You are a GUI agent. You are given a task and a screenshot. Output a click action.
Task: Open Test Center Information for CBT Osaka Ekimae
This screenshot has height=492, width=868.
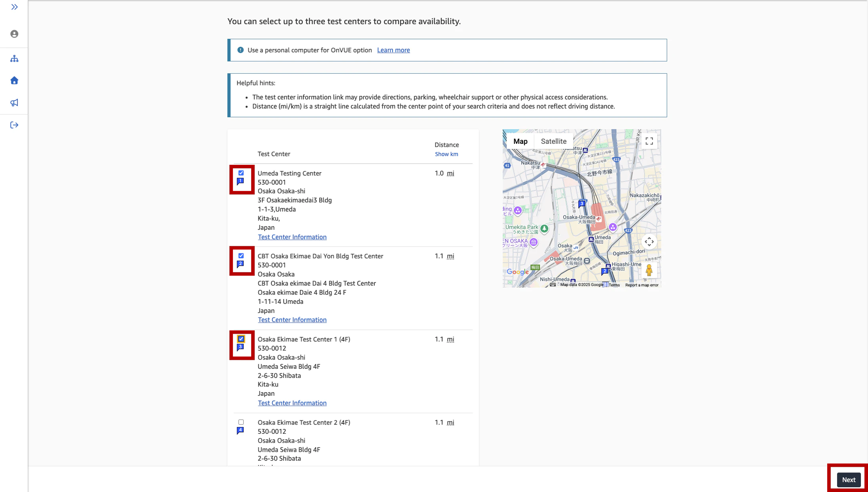click(x=292, y=320)
